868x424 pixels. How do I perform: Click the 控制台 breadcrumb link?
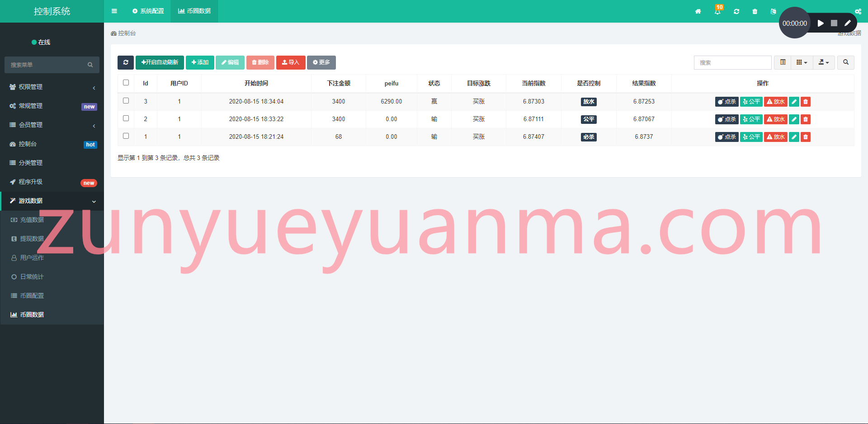pyautogui.click(x=123, y=33)
